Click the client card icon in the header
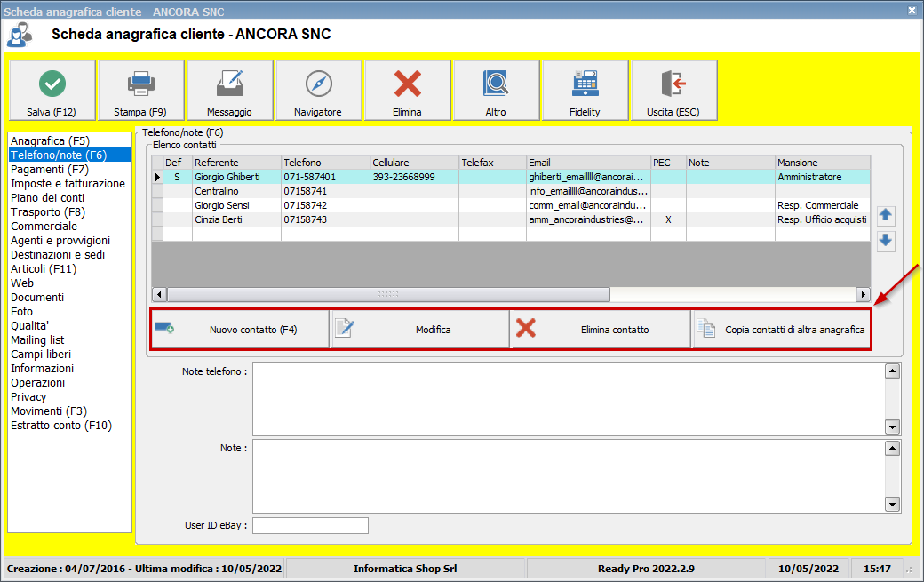Screen dimensions: 924x582 (20, 34)
